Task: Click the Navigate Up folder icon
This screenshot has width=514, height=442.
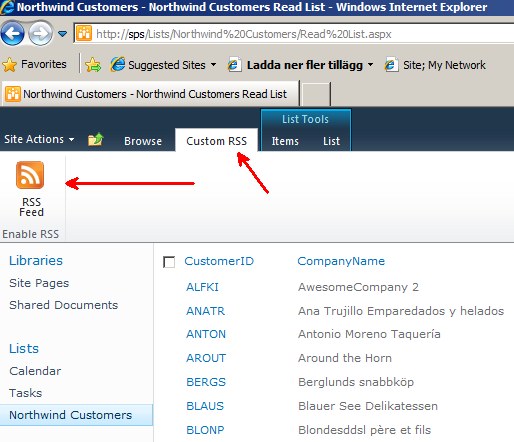Action: coord(96,139)
